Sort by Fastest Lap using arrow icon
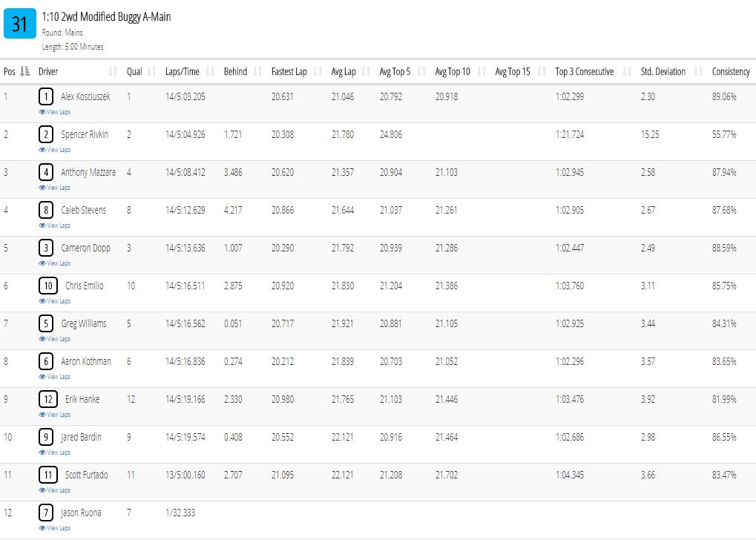The image size is (756, 540). coord(318,71)
